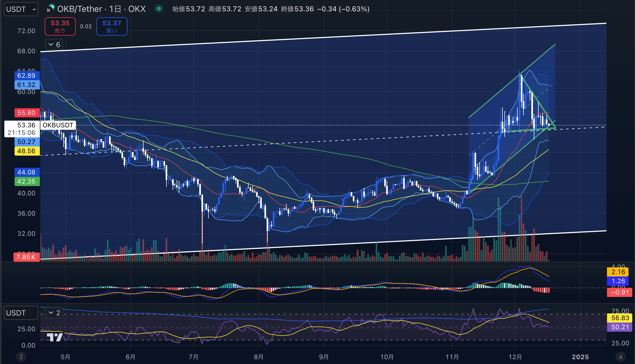Click the 1.26 MACD value label
The height and width of the screenshot is (364, 635).
[618, 281]
